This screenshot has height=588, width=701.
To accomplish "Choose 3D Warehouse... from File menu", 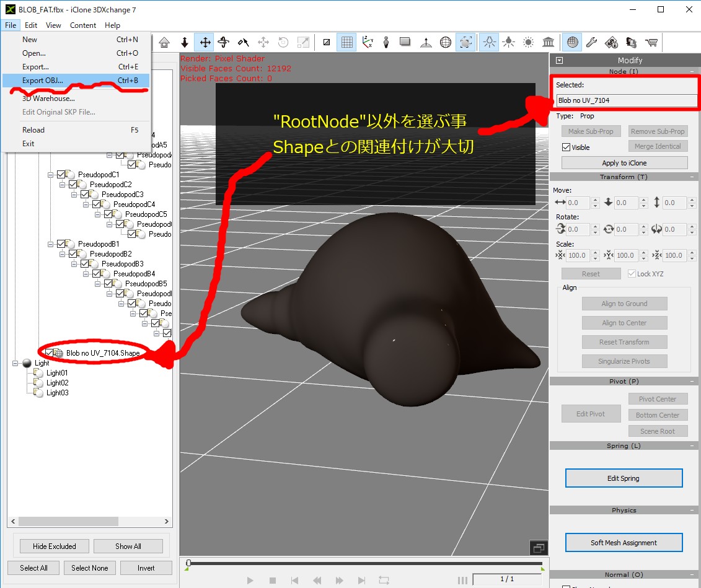I will tap(76, 99).
